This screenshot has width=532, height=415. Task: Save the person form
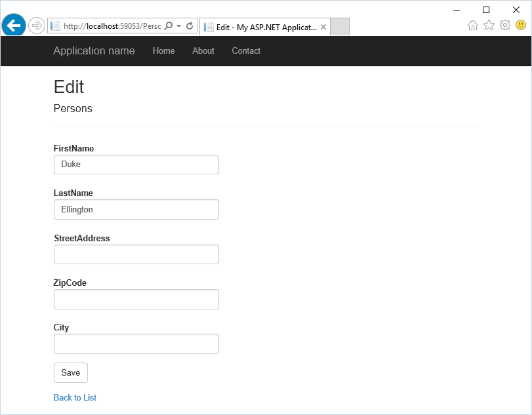[x=71, y=372]
